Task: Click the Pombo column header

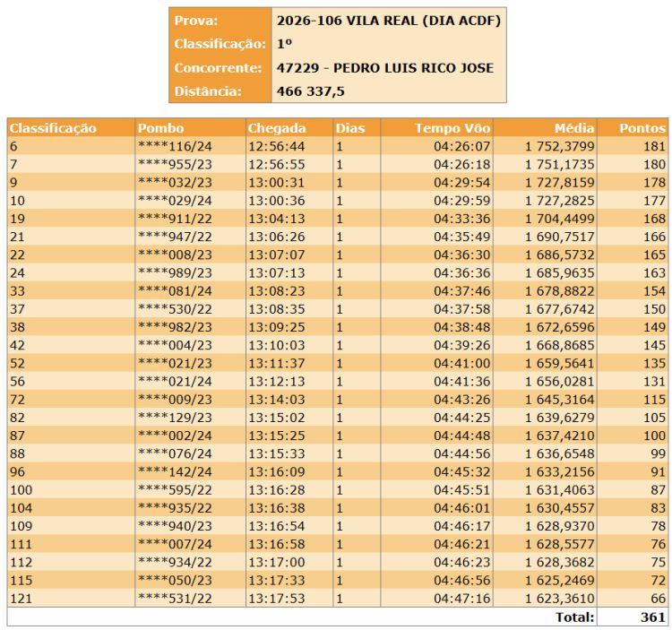Action: (x=159, y=128)
